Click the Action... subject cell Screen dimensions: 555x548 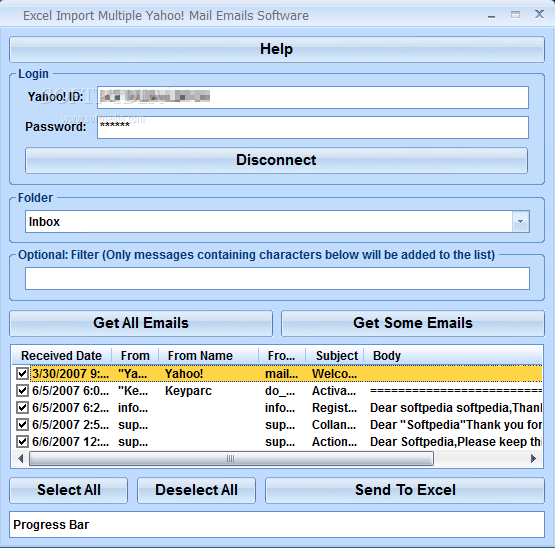[334, 442]
